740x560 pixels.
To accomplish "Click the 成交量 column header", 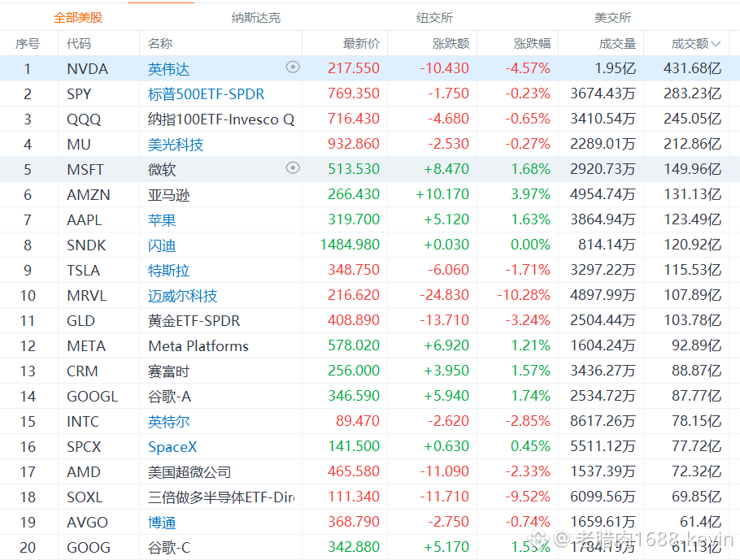I will point(617,44).
